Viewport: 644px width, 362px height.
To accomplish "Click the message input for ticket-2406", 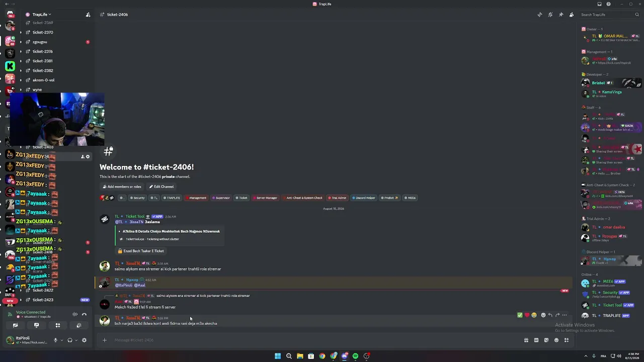I will click(317, 340).
